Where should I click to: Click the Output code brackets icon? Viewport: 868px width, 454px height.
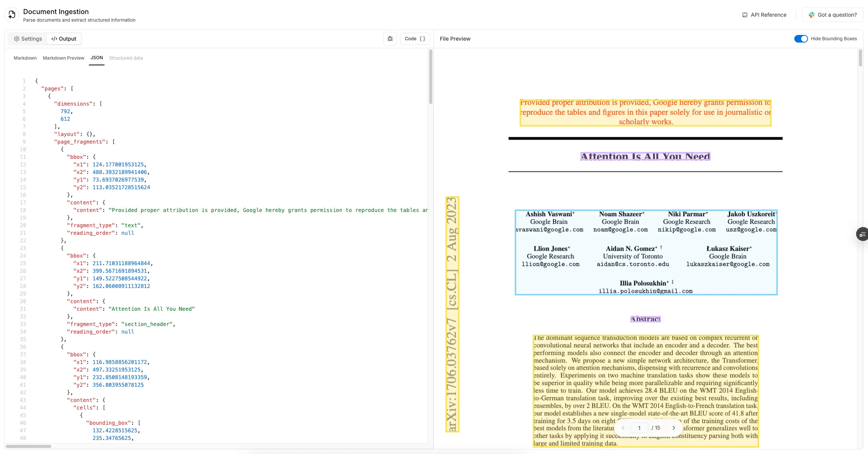click(54, 39)
